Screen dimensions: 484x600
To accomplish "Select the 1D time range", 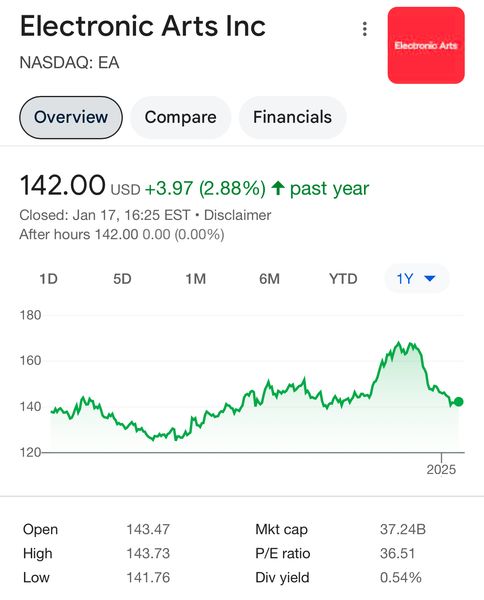I will pos(49,279).
